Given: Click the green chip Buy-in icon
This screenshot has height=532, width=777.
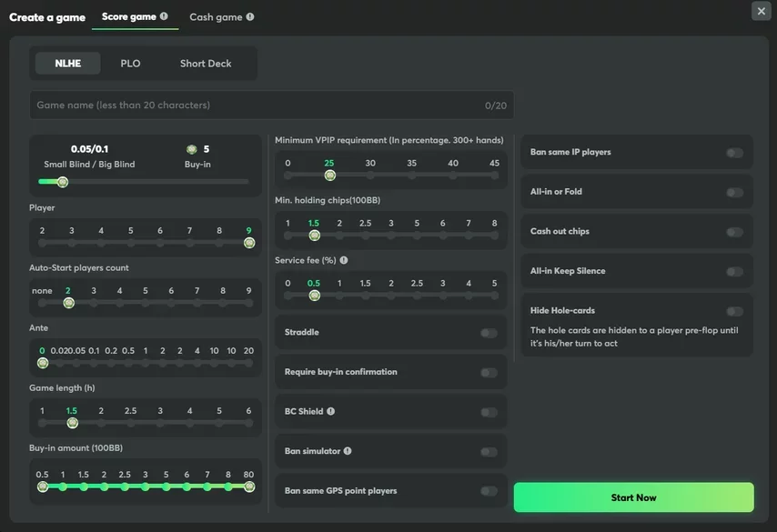Looking at the screenshot, I should click(x=191, y=149).
